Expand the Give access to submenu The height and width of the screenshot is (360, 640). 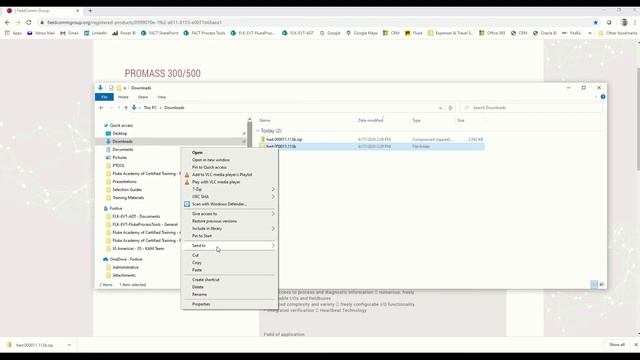coord(229,214)
